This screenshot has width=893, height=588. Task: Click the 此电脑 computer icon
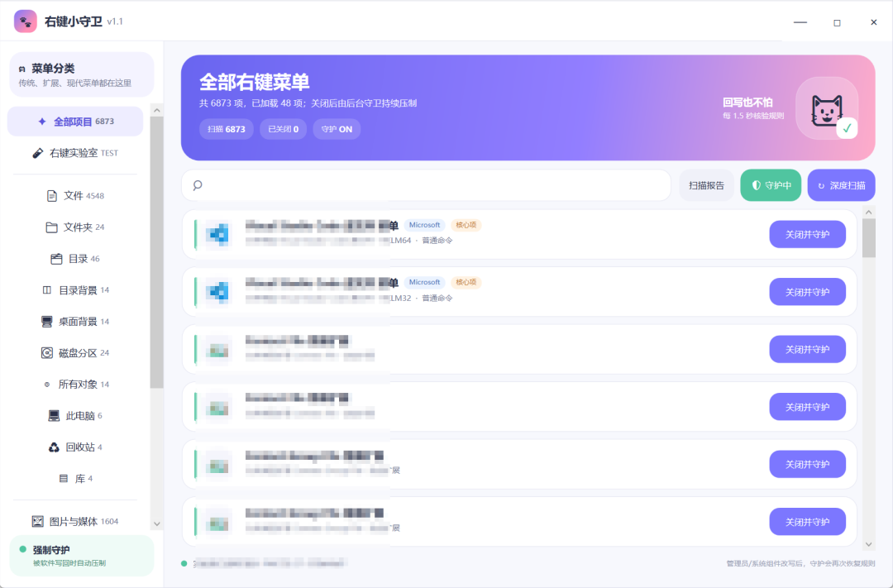click(x=54, y=416)
